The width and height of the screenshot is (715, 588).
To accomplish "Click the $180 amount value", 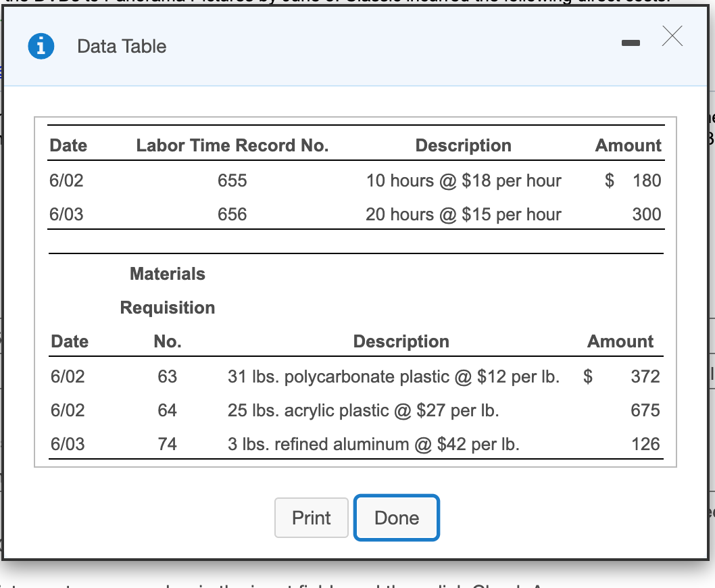I will pos(647,180).
